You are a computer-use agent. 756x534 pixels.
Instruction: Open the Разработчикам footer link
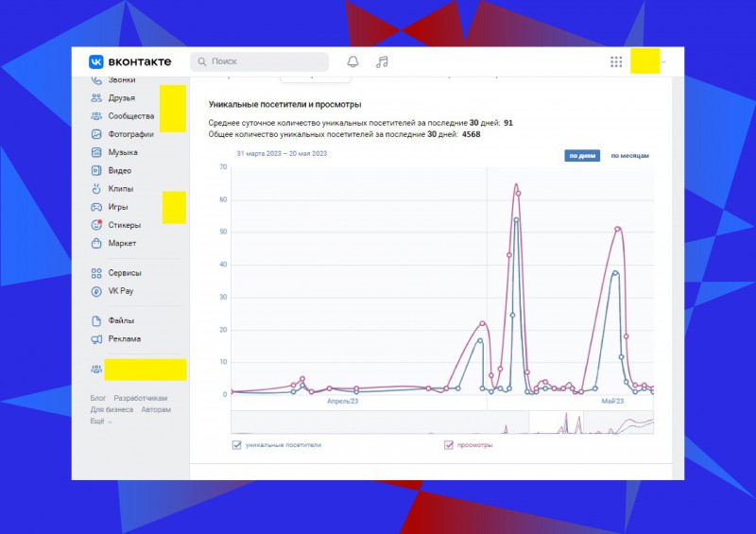(x=140, y=398)
